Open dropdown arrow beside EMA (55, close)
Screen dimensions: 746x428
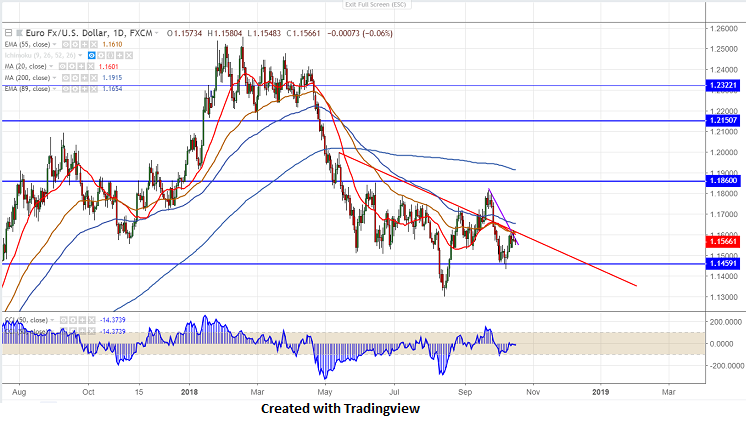[x=55, y=44]
